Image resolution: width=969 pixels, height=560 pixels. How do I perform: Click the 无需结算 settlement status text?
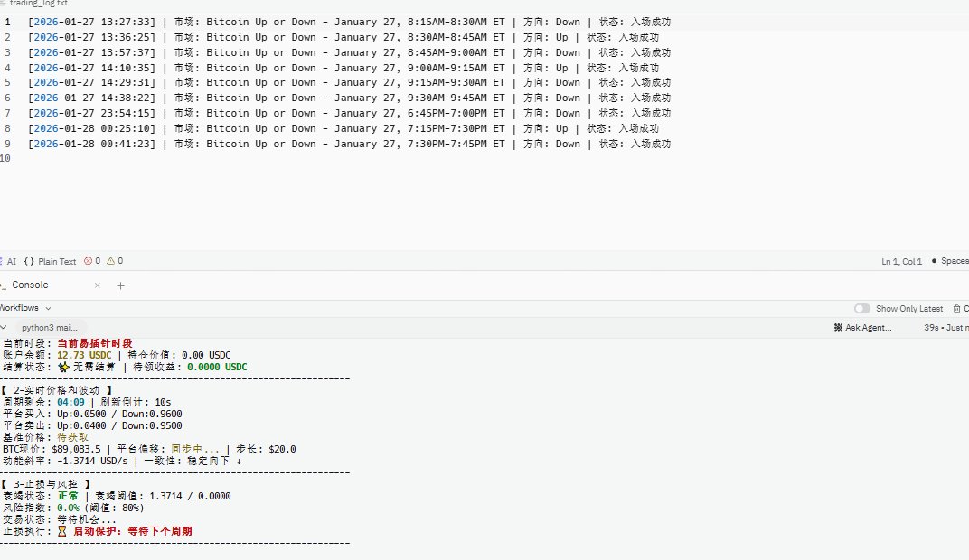(94, 368)
